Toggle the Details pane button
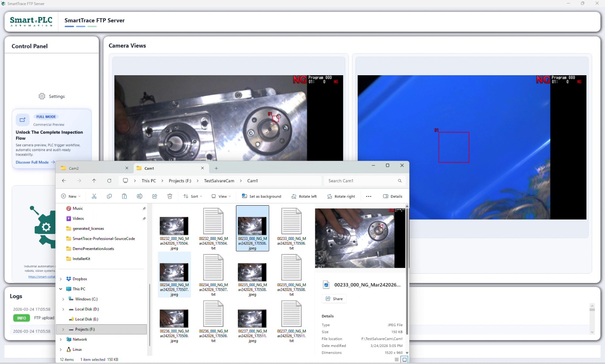Screen dimensions: 605x364 point(392,196)
